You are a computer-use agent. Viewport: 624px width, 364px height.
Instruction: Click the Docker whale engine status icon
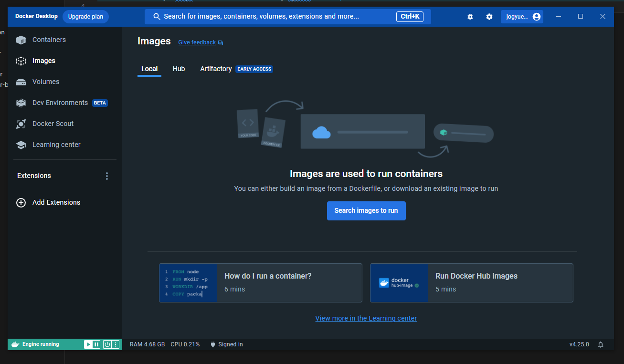click(15, 344)
